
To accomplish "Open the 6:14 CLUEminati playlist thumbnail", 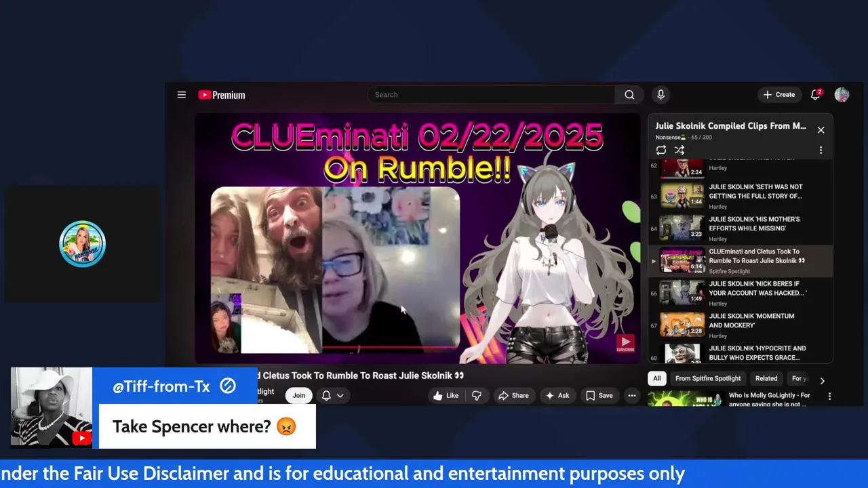I will 682,260.
